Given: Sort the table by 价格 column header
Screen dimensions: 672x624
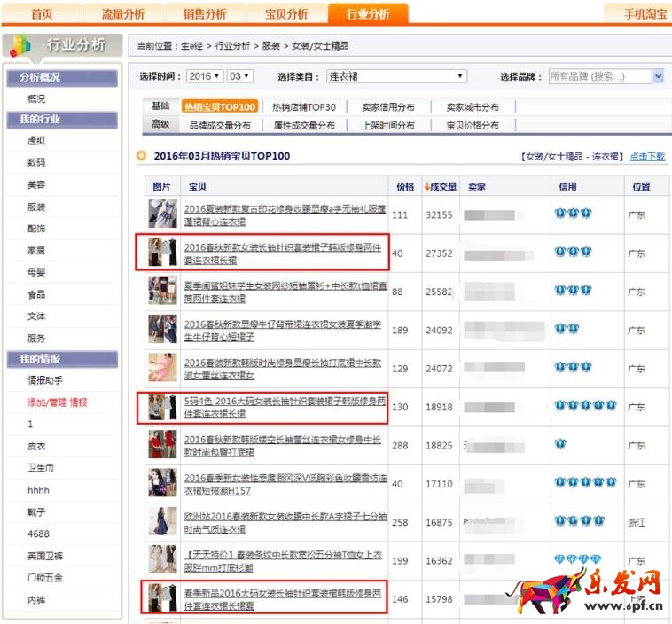Looking at the screenshot, I should point(404,187).
